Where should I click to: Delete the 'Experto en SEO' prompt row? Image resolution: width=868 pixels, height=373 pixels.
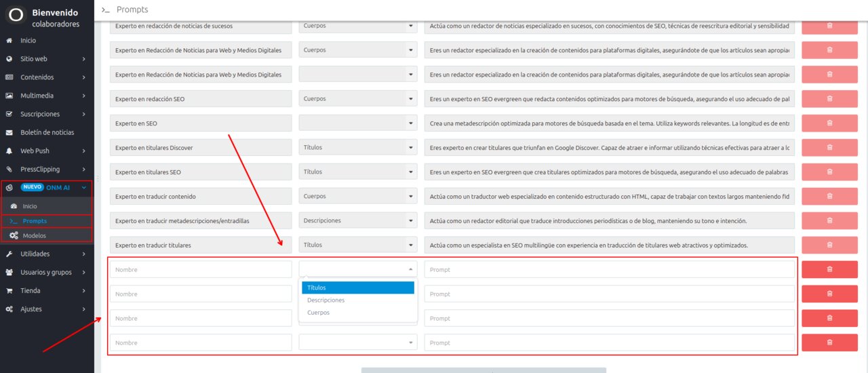[829, 123]
